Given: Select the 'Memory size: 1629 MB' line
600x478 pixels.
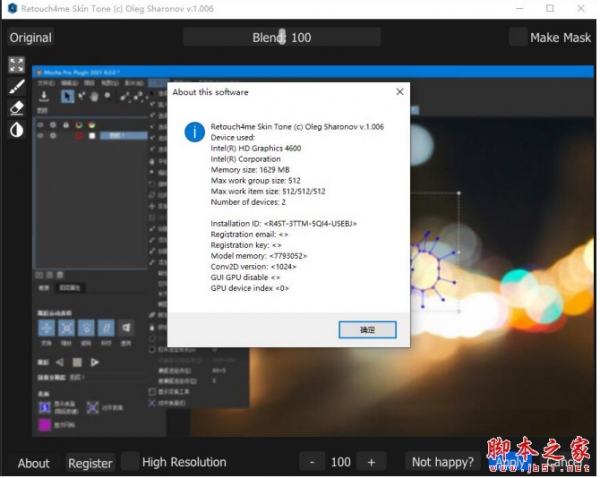Looking at the screenshot, I should [x=250, y=170].
